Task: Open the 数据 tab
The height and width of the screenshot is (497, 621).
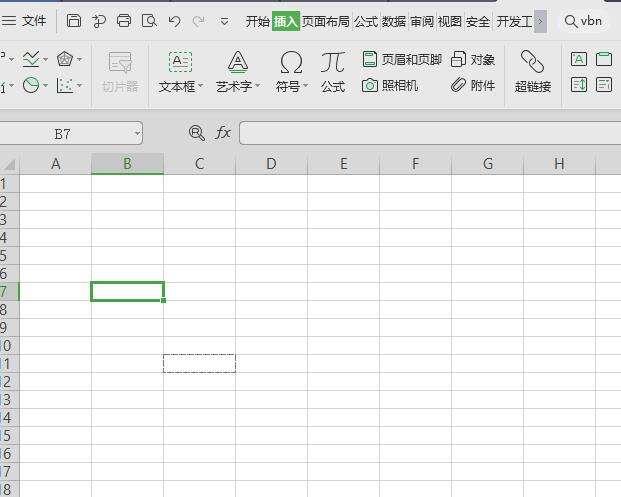Action: [x=394, y=21]
